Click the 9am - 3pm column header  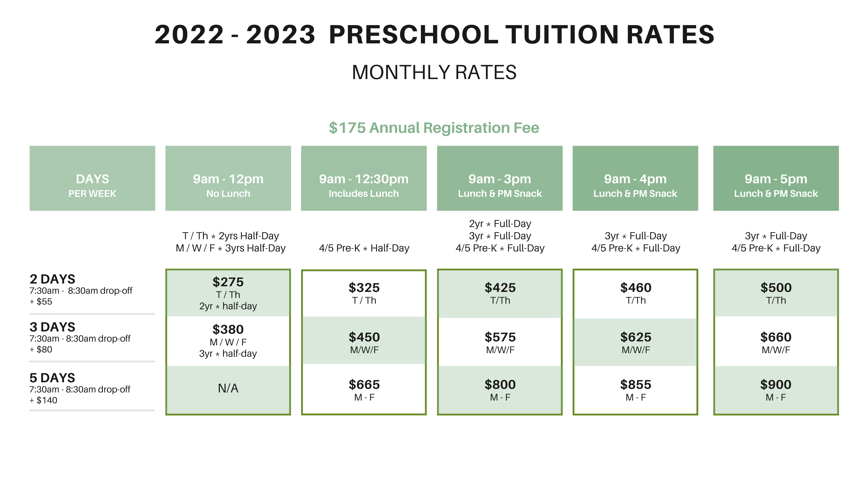click(x=499, y=178)
